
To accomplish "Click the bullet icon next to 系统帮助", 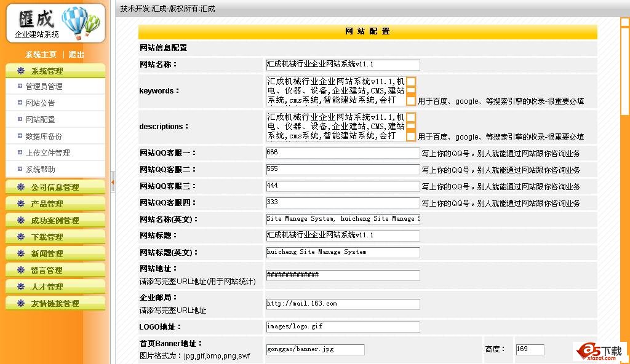I will tap(20, 169).
